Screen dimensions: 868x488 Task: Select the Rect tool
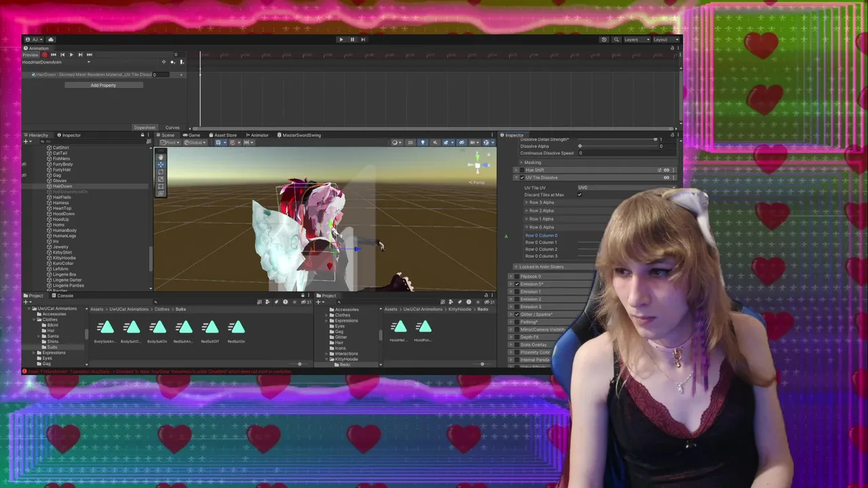[161, 186]
